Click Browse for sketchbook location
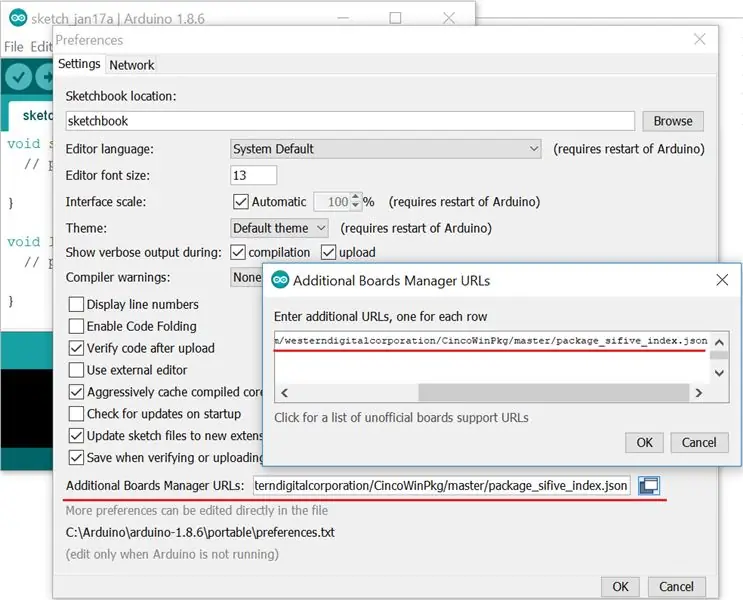This screenshot has width=743, height=600. (673, 121)
